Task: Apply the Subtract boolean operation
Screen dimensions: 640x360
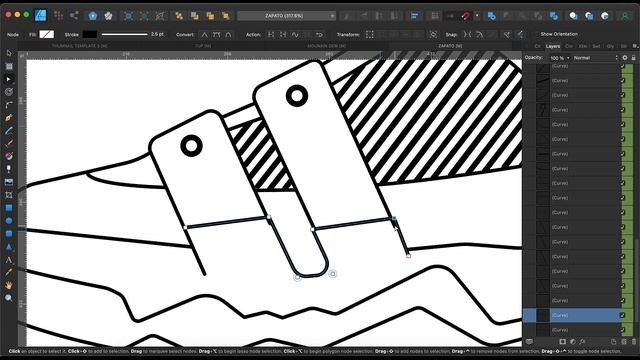Action: pyautogui.click(x=507, y=16)
